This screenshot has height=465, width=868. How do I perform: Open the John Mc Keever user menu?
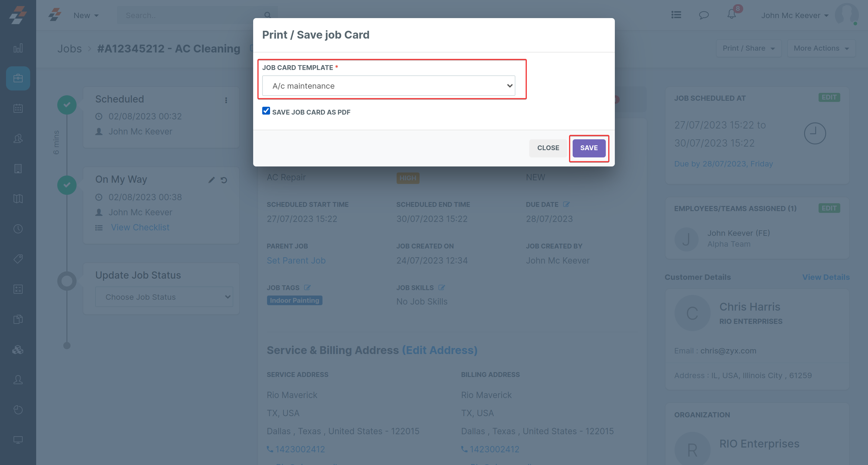point(794,15)
